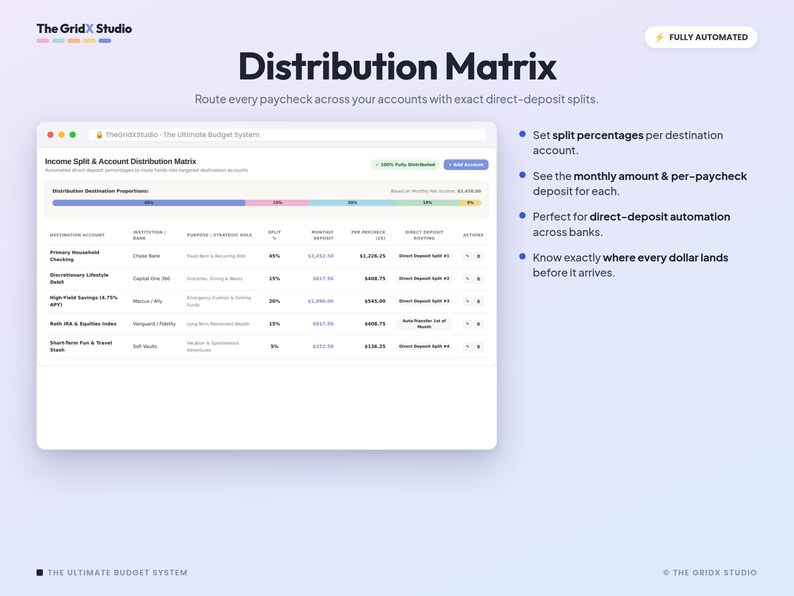Click the 100% Fully Distributed badge
Viewport: 794px width, 596px height.
tap(405, 165)
